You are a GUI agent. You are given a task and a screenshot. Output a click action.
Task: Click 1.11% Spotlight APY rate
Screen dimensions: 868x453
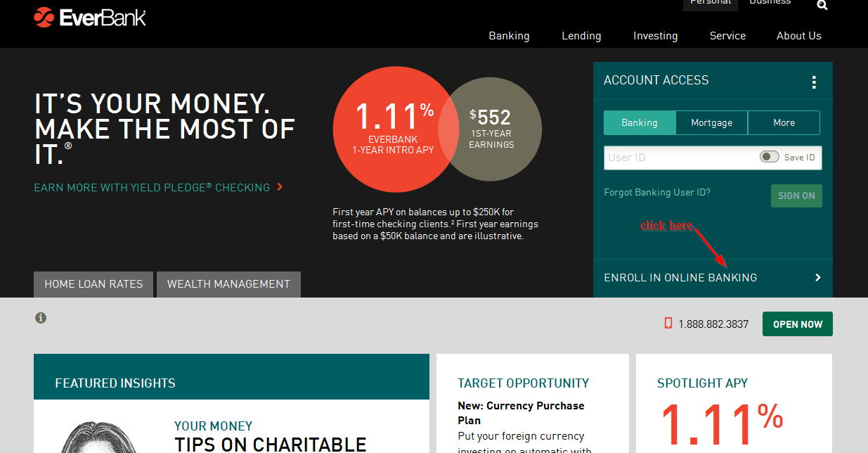721,426
